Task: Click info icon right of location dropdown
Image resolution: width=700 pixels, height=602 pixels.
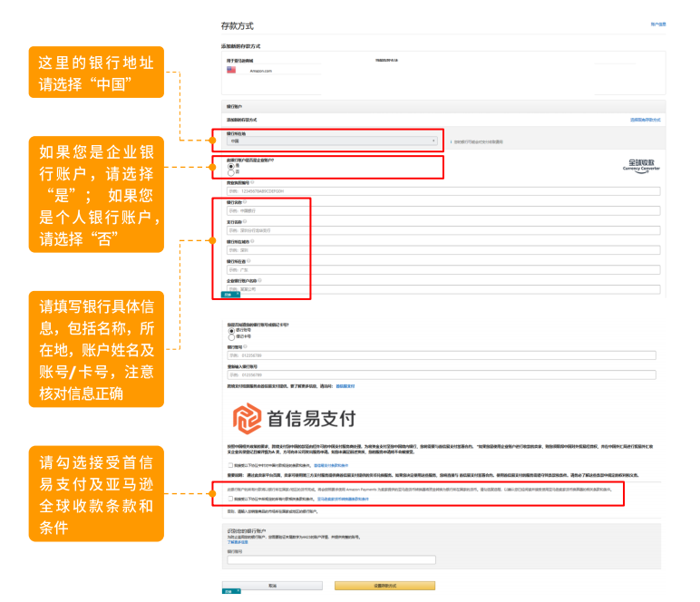Action: click(x=451, y=142)
